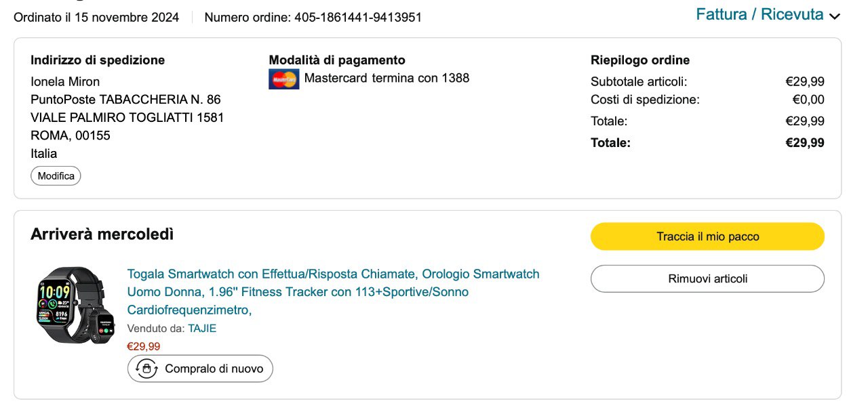Open the Fattura / Ricevuta dropdown
Screen dimensions: 868x418
(759, 14)
